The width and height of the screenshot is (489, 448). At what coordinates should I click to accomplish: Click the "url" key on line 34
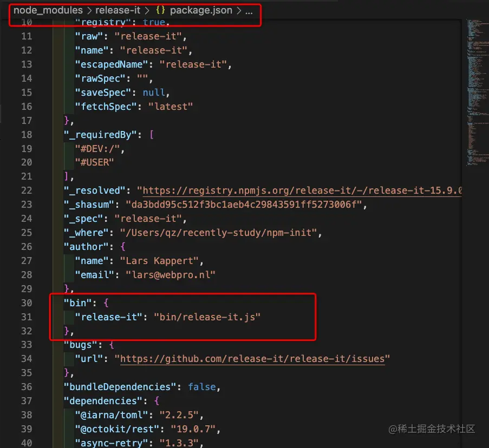tap(89, 359)
